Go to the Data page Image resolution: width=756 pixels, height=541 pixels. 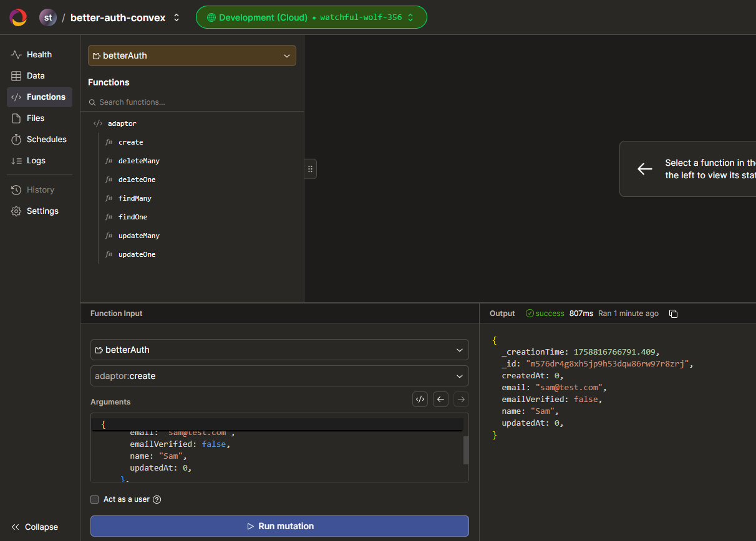click(36, 76)
